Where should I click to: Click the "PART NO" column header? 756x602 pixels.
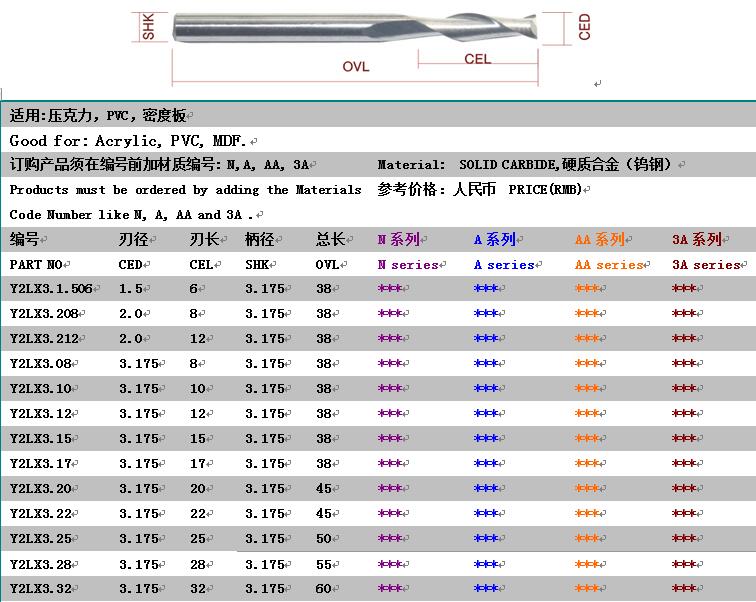click(36, 265)
